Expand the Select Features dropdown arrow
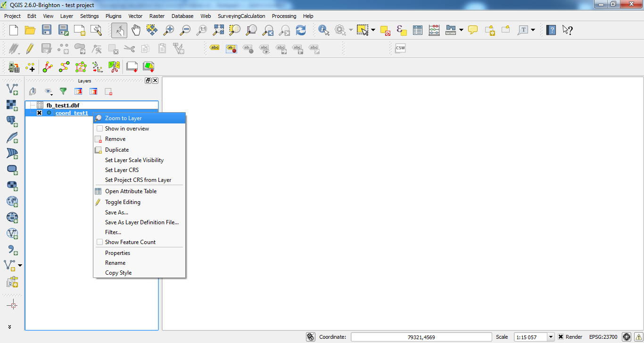The image size is (644, 343). click(373, 30)
